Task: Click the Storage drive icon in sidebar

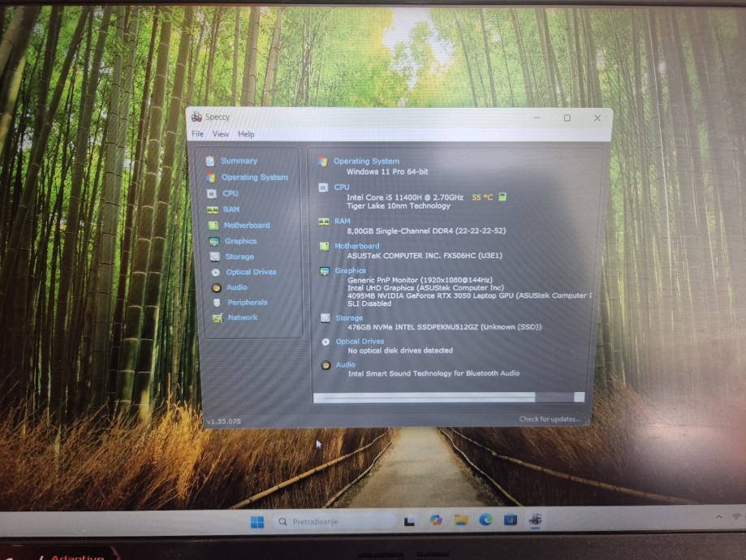Action: pos(215,257)
